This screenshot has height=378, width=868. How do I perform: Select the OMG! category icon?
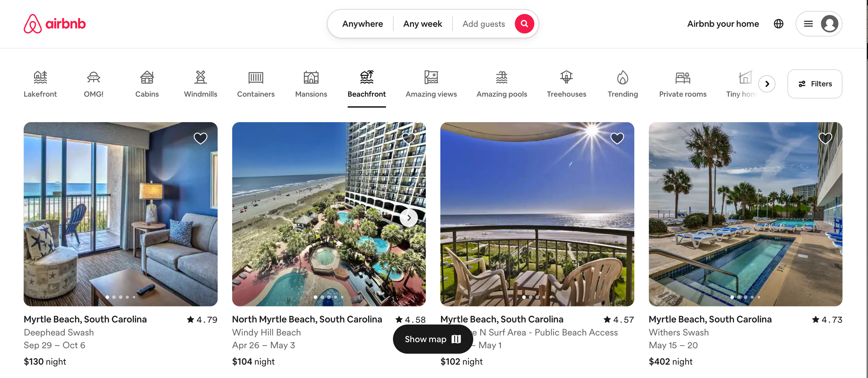coord(93,77)
